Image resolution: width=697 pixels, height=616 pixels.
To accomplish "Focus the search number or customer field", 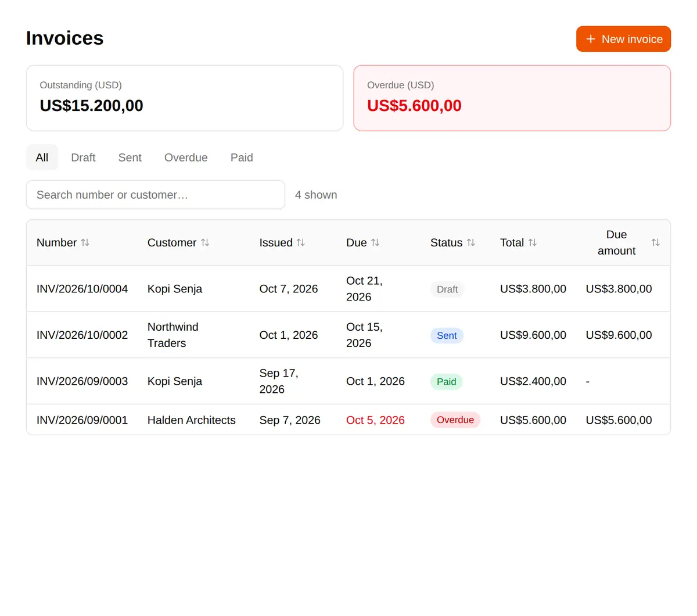I will tap(156, 195).
